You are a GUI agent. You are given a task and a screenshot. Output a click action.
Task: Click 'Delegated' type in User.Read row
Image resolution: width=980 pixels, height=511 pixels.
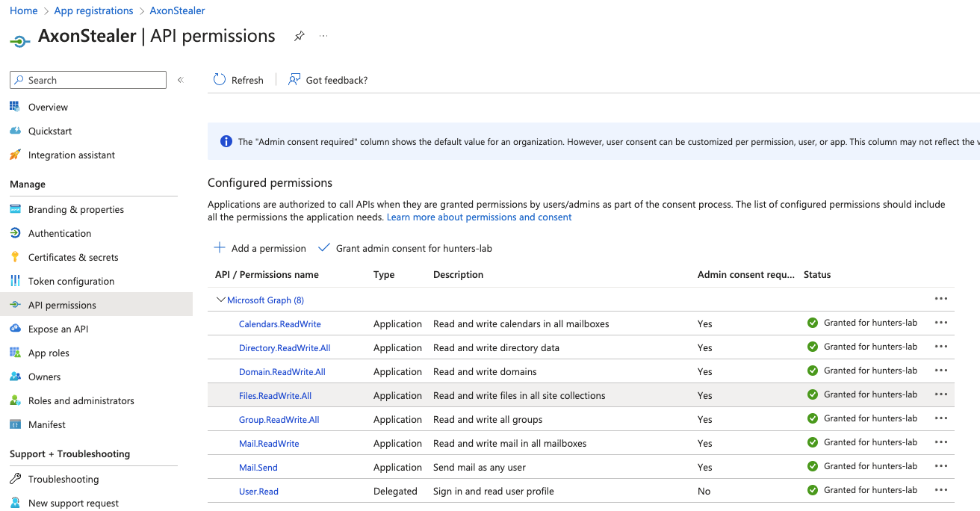click(395, 491)
